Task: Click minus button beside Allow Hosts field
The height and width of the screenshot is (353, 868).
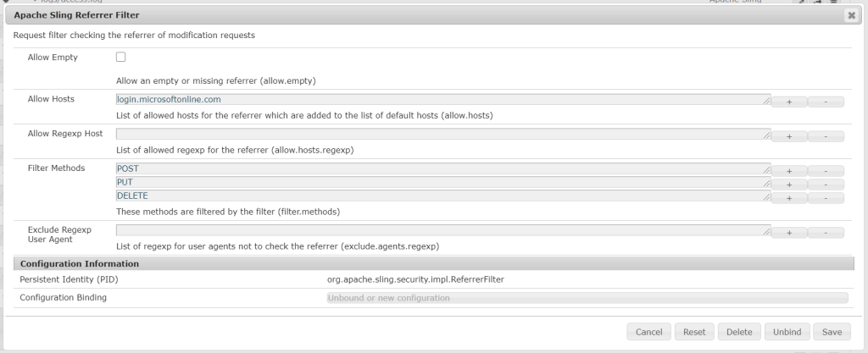Action: click(x=826, y=101)
